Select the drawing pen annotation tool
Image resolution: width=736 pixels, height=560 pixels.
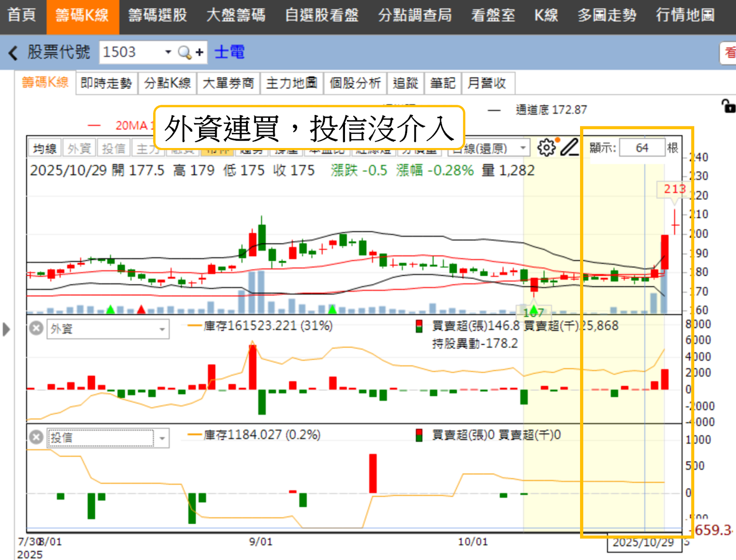[x=570, y=148]
